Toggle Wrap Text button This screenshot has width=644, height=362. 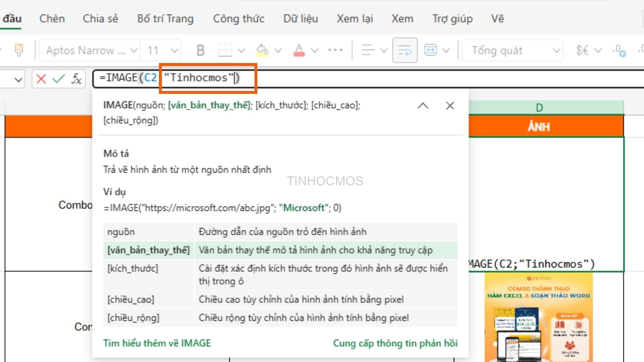tap(405, 50)
